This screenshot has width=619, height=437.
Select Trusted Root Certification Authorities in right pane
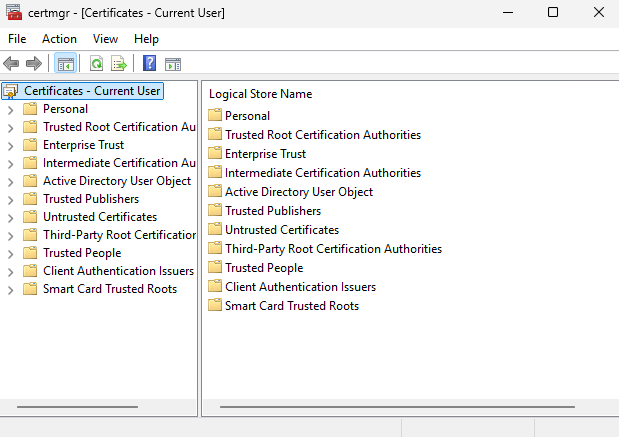[x=323, y=135]
